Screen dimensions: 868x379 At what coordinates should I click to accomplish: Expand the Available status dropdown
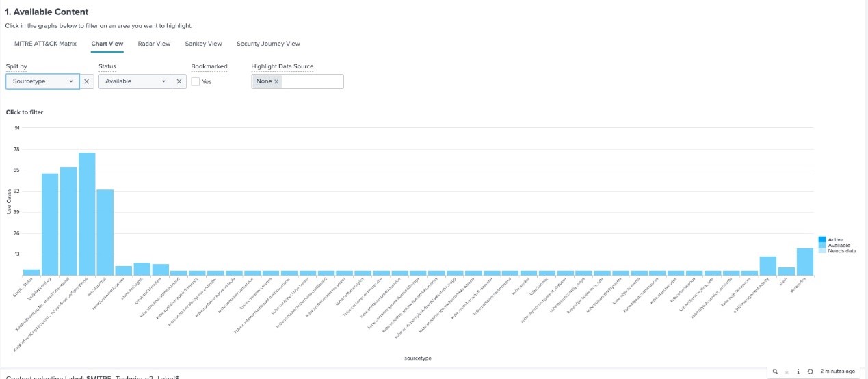[135, 81]
